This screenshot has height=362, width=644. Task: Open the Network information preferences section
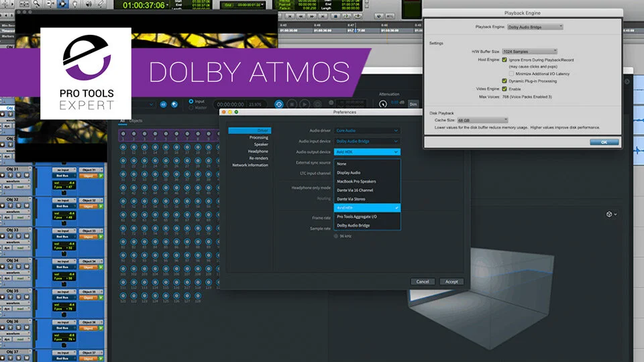pyautogui.click(x=250, y=165)
